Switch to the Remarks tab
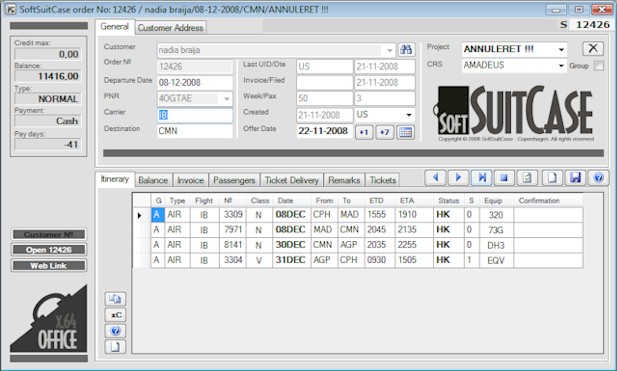 point(344,180)
